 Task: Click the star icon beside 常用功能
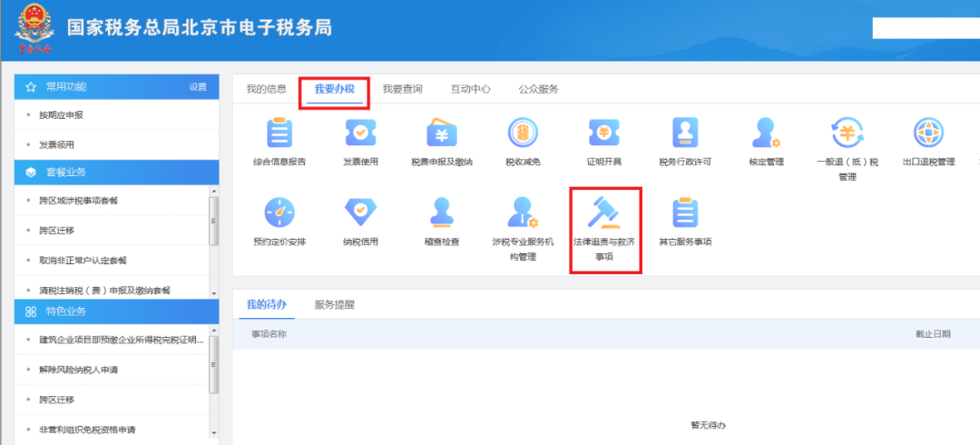[31, 87]
